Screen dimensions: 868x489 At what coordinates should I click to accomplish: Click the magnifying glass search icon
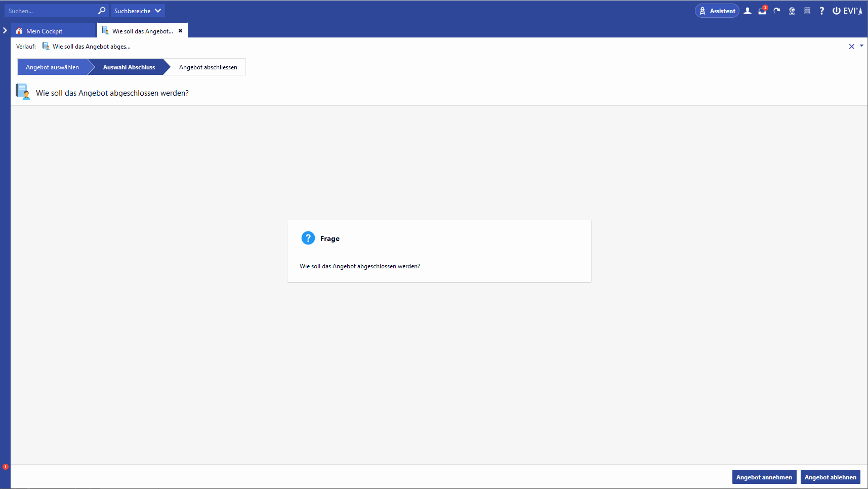point(102,11)
